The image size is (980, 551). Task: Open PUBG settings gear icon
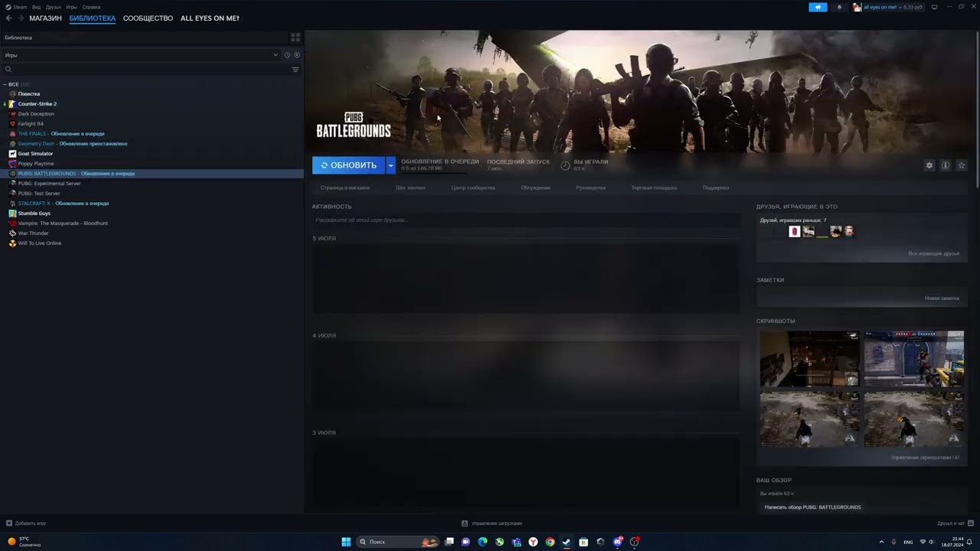pyautogui.click(x=929, y=165)
